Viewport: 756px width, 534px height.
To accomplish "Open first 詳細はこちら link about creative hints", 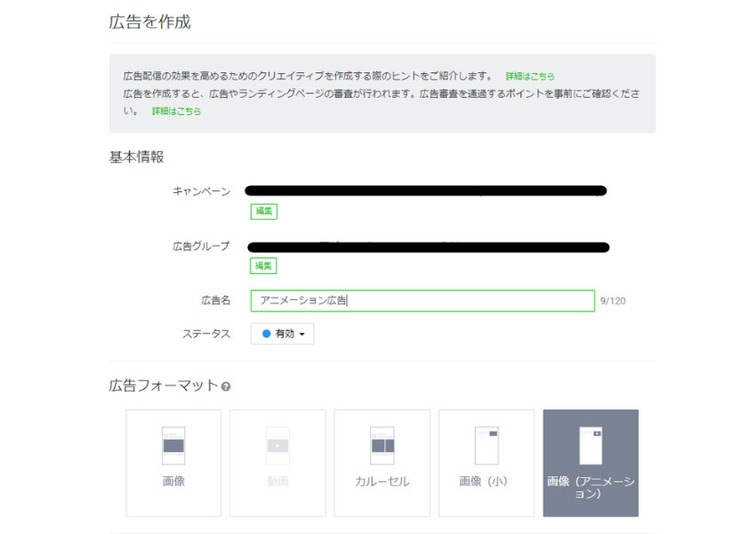I will tap(530, 77).
